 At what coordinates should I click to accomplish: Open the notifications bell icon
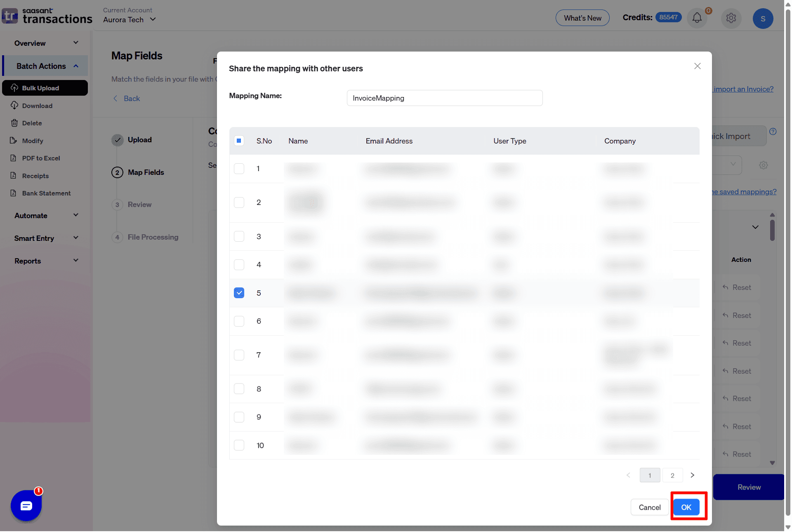click(697, 18)
